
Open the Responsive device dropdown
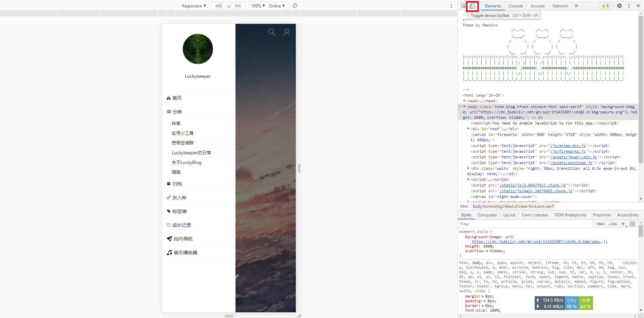(194, 6)
